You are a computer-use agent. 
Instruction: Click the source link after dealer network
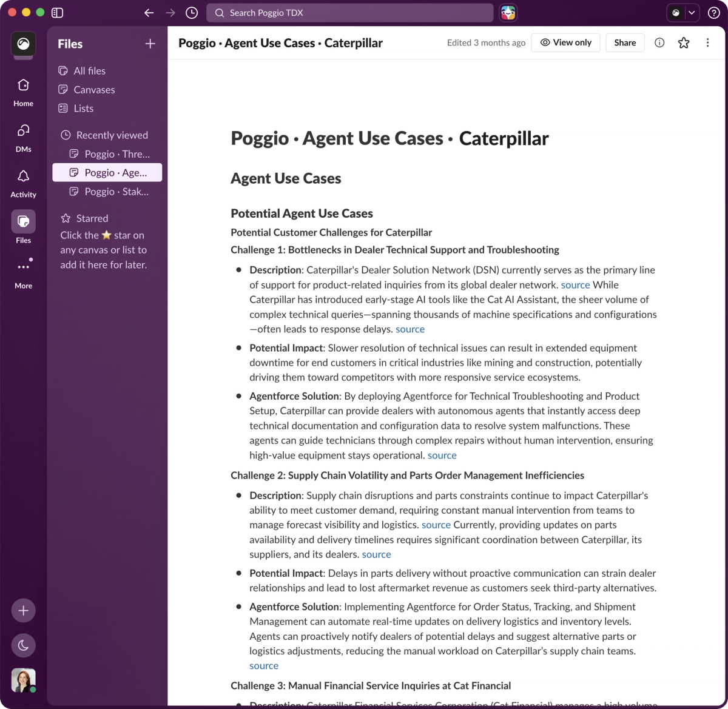coord(575,284)
